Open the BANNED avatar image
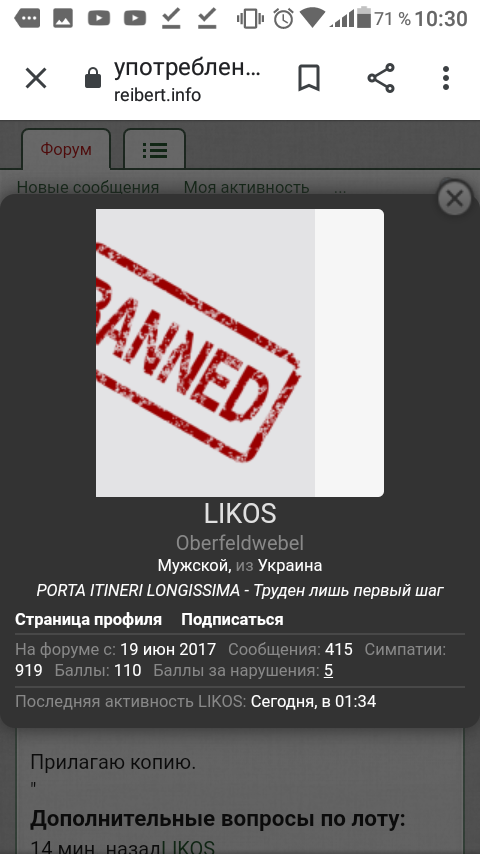 click(x=240, y=353)
